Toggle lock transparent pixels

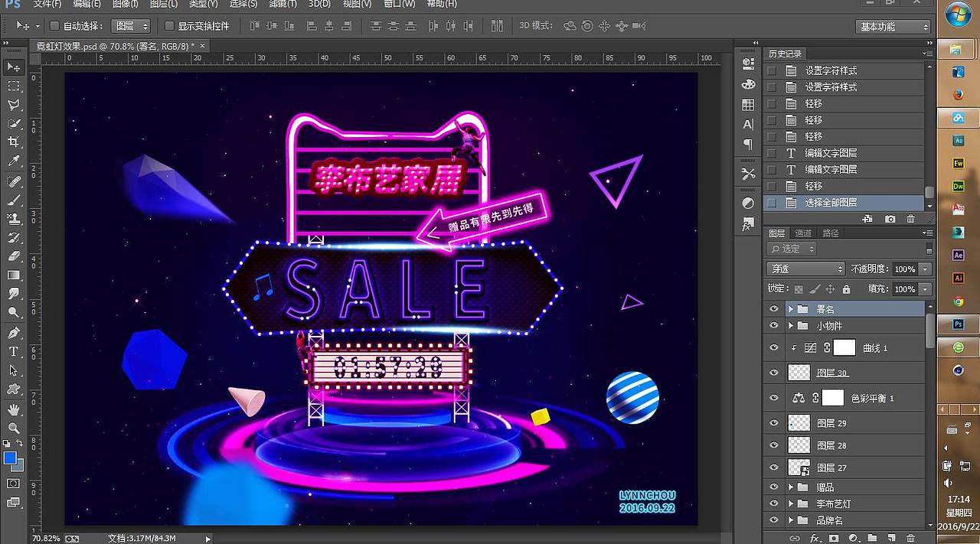[x=799, y=289]
